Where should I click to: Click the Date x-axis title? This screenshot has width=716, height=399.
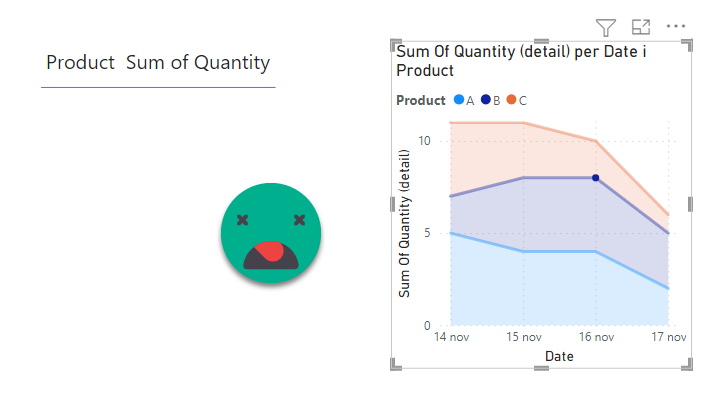(x=559, y=356)
